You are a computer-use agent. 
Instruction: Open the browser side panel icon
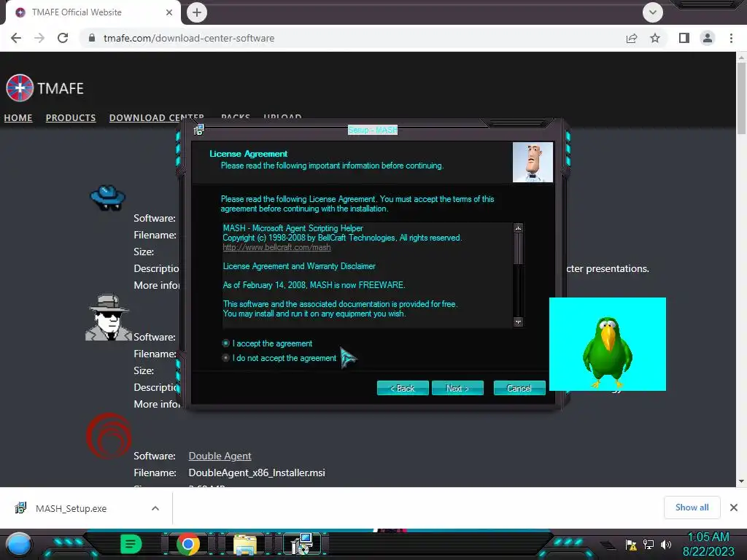684,38
